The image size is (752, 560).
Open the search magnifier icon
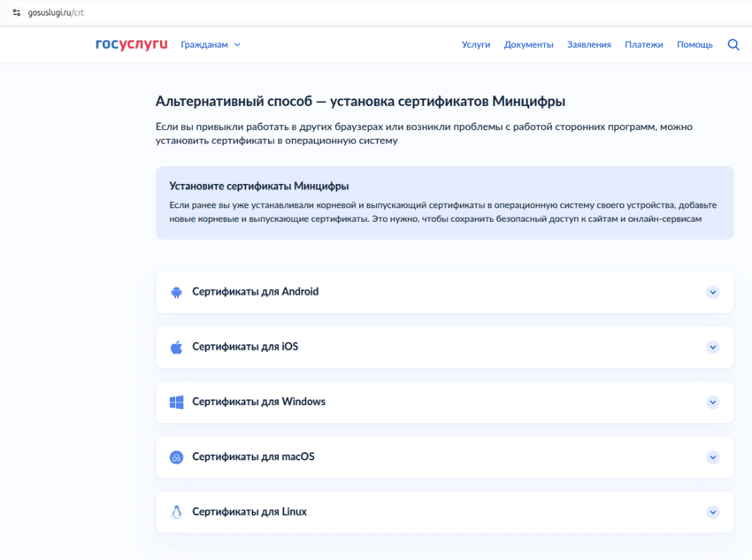(733, 44)
